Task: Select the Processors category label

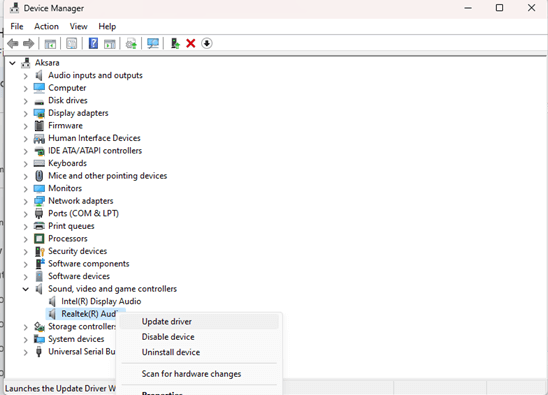Action: click(68, 239)
